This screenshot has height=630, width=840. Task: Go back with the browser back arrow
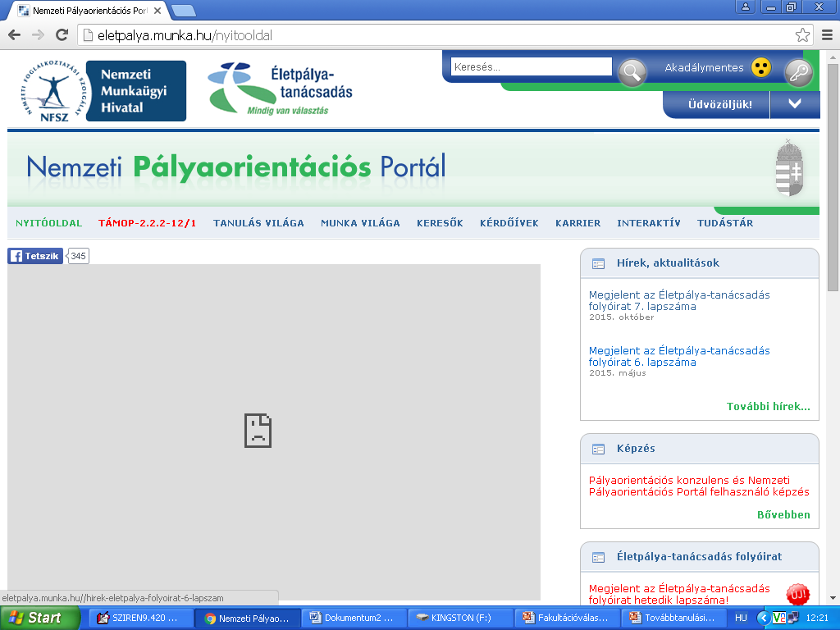click(15, 35)
